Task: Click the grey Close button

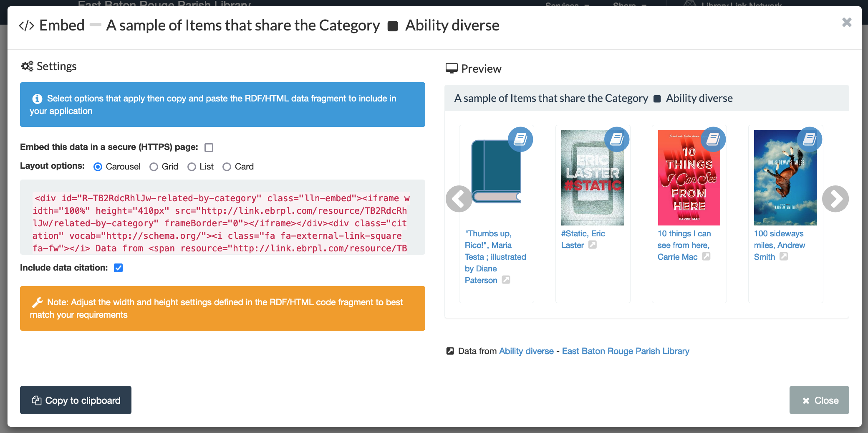Action: (x=819, y=400)
